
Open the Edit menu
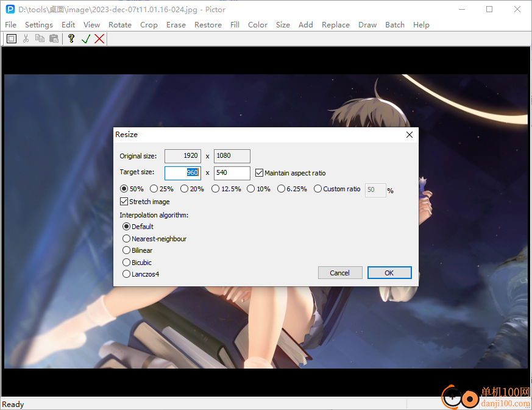pyautogui.click(x=68, y=25)
